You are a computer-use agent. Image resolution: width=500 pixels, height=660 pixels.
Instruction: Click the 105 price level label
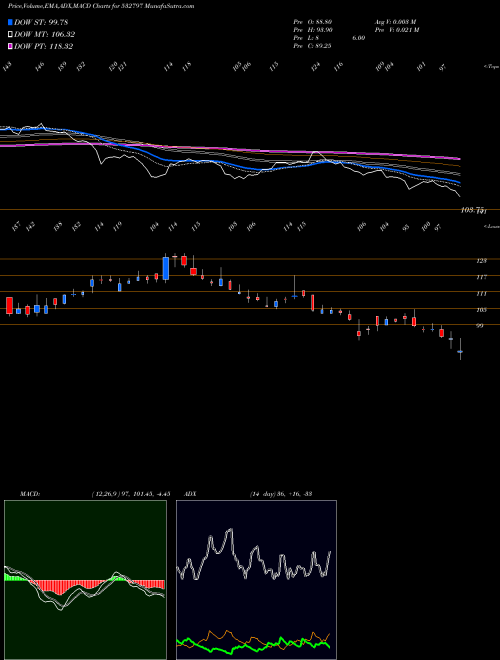pyautogui.click(x=482, y=310)
